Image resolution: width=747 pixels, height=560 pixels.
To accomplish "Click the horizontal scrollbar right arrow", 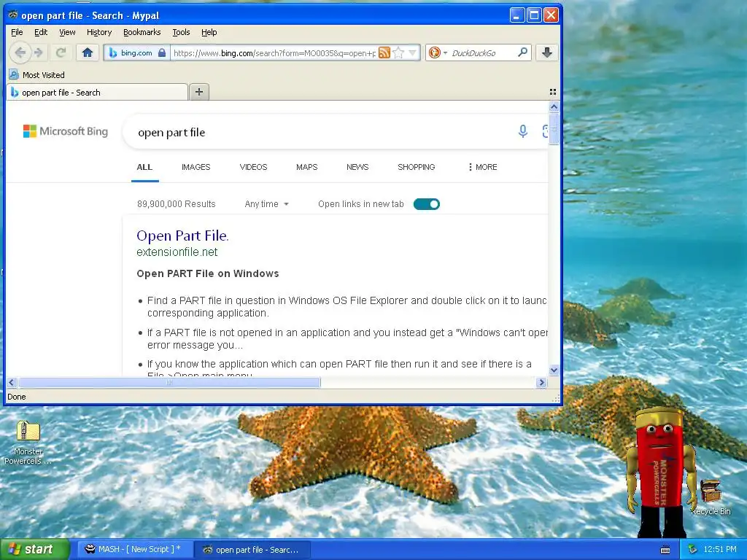I will point(541,382).
